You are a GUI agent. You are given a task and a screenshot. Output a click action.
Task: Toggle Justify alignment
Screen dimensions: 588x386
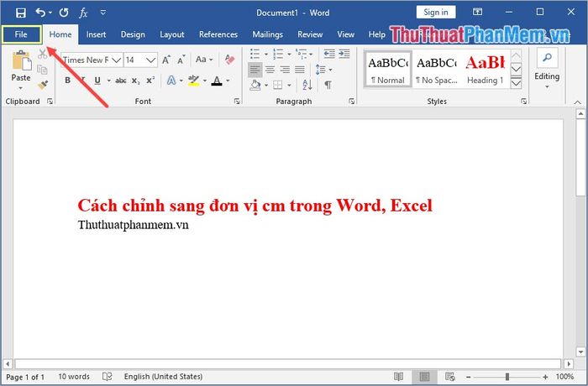click(x=300, y=70)
